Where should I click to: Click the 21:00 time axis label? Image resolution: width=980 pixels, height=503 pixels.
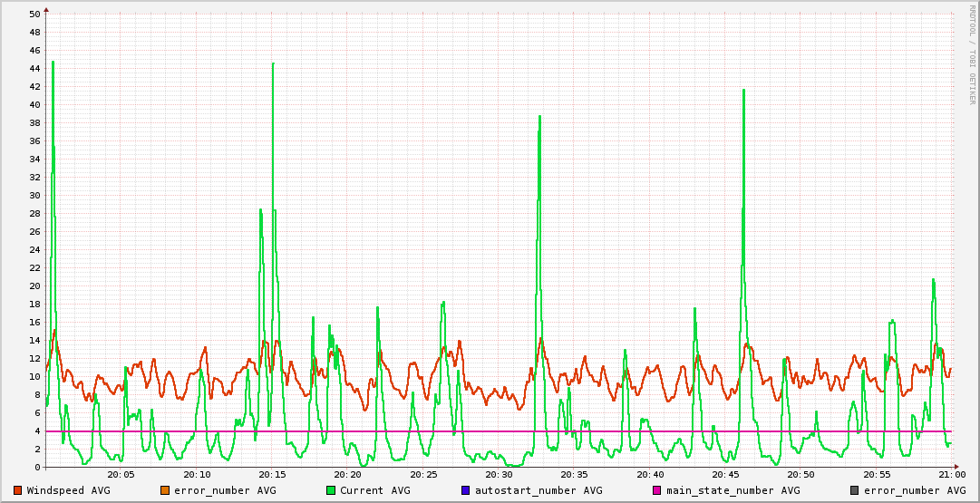point(951,474)
